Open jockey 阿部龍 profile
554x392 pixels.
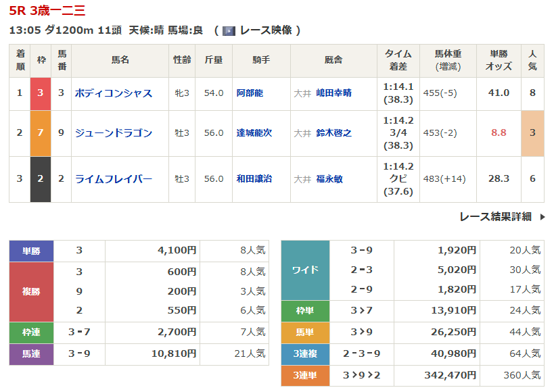pyautogui.click(x=249, y=93)
